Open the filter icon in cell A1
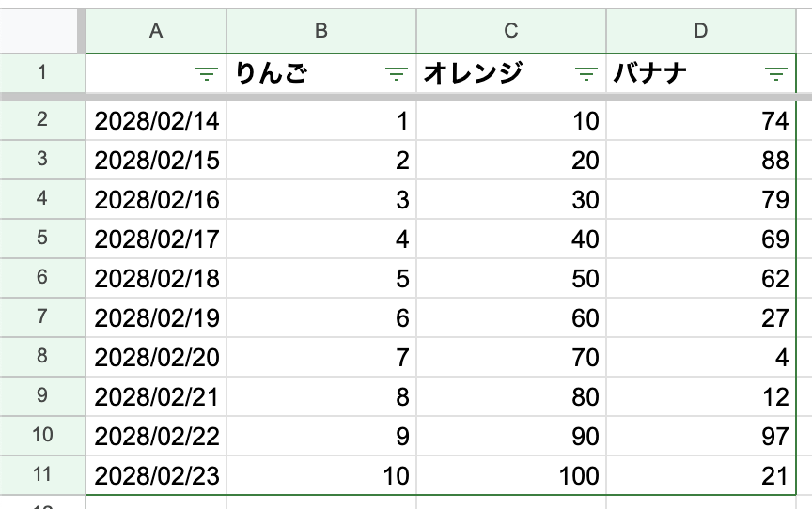 [x=207, y=74]
